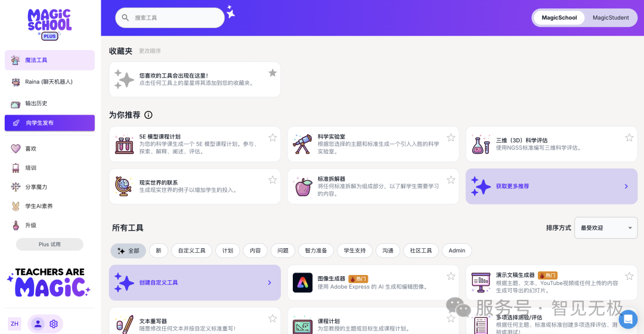Switch to MagicStudent mode
Image resolution: width=644 pixels, height=334 pixels.
pyautogui.click(x=611, y=18)
